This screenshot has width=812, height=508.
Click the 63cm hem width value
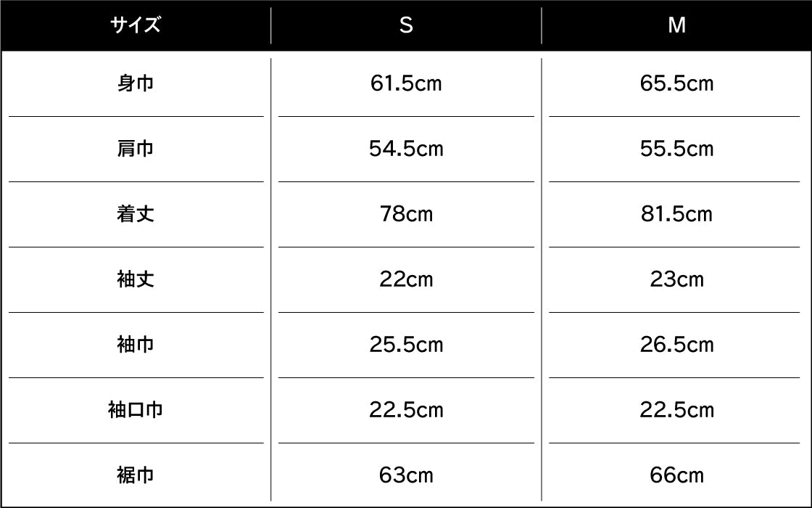tap(406, 475)
